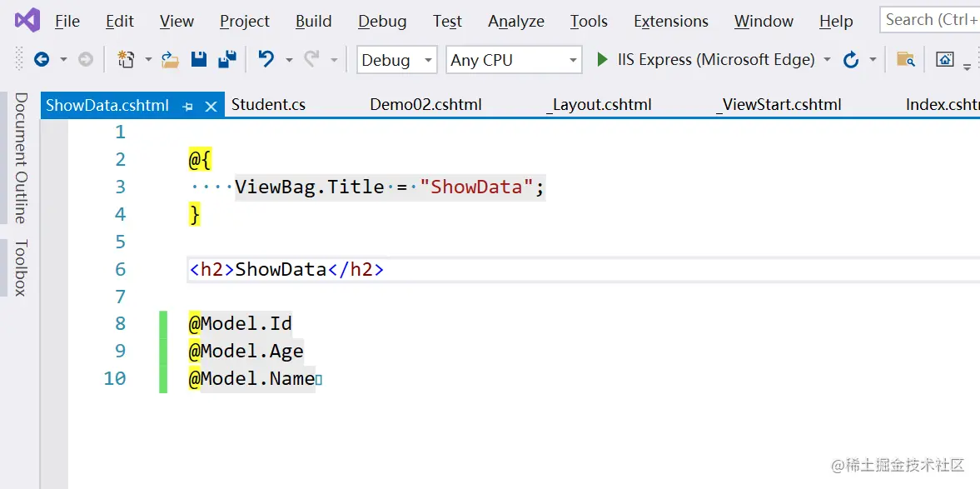Click the Save All icon
This screenshot has width=980, height=489.
click(226, 60)
